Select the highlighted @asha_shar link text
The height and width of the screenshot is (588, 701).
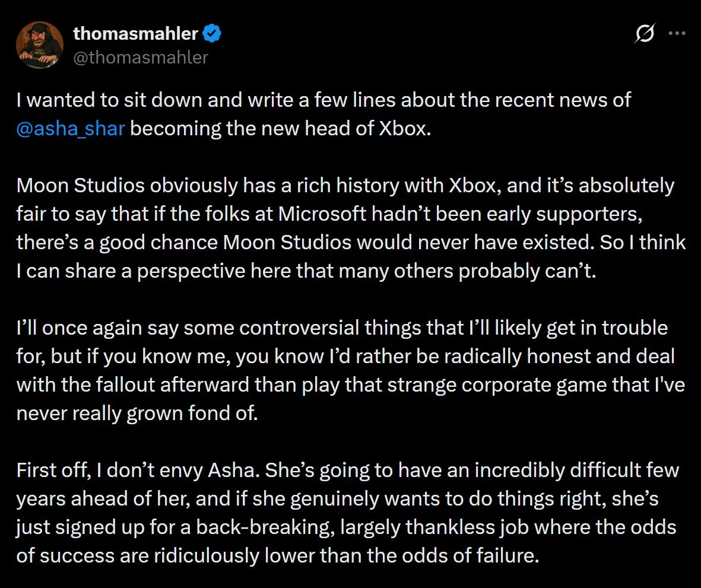69,128
